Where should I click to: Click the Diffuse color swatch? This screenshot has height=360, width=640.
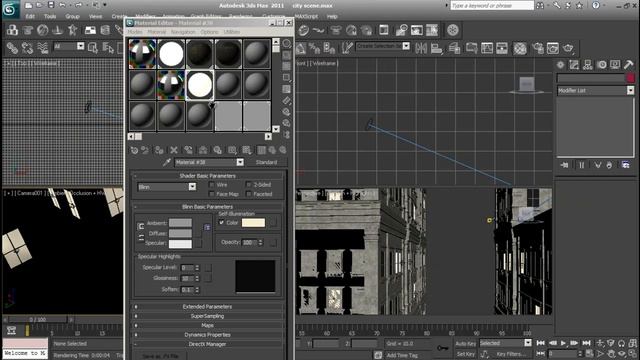[x=180, y=233]
